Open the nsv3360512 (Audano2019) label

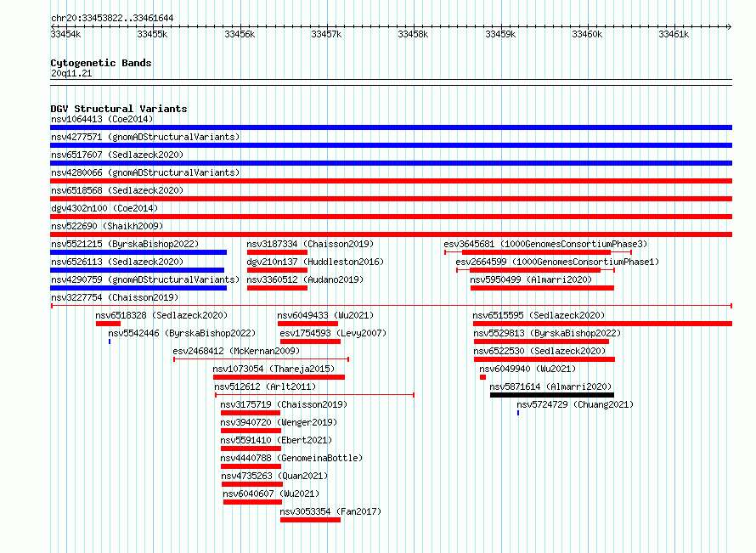click(305, 279)
